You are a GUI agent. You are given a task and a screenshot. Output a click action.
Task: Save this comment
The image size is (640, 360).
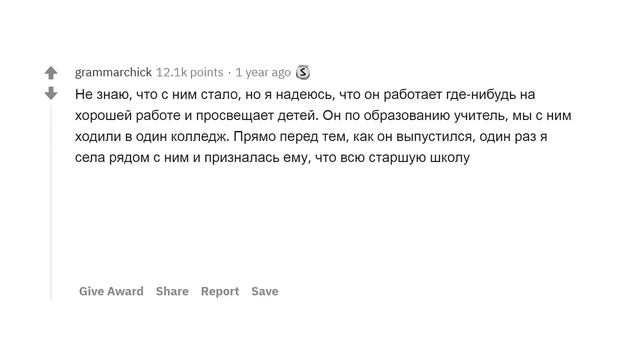(265, 291)
